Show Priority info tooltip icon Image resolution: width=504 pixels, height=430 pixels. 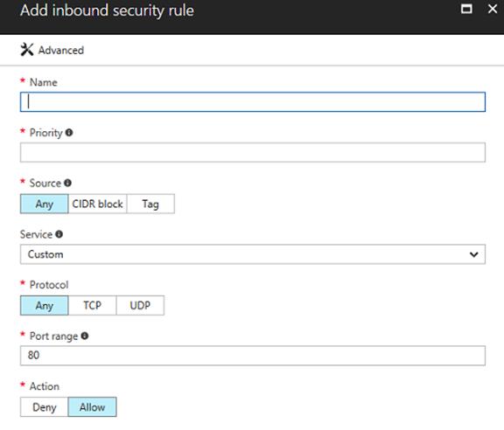pos(69,132)
